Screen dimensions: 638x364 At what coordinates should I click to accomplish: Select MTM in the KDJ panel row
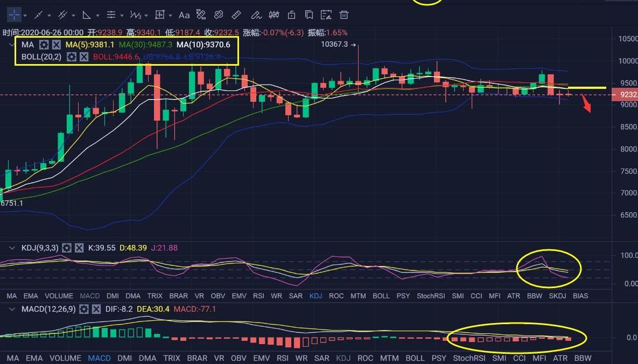click(358, 296)
